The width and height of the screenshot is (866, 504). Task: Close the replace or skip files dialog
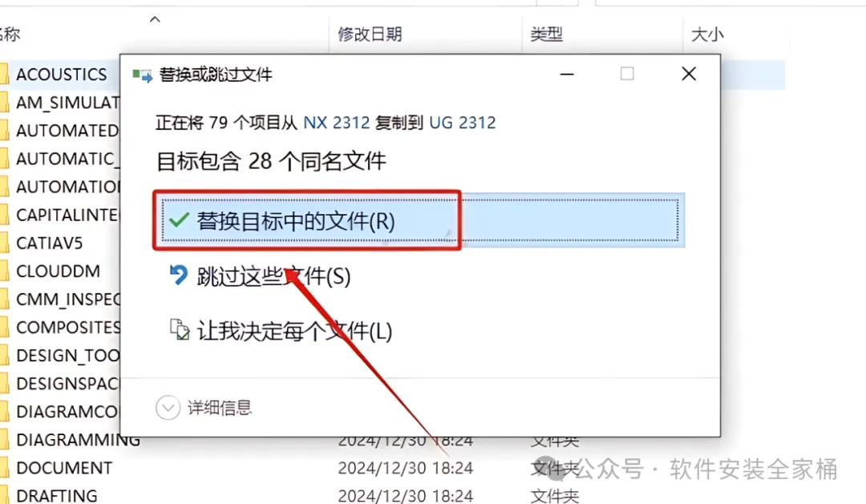[x=689, y=74]
